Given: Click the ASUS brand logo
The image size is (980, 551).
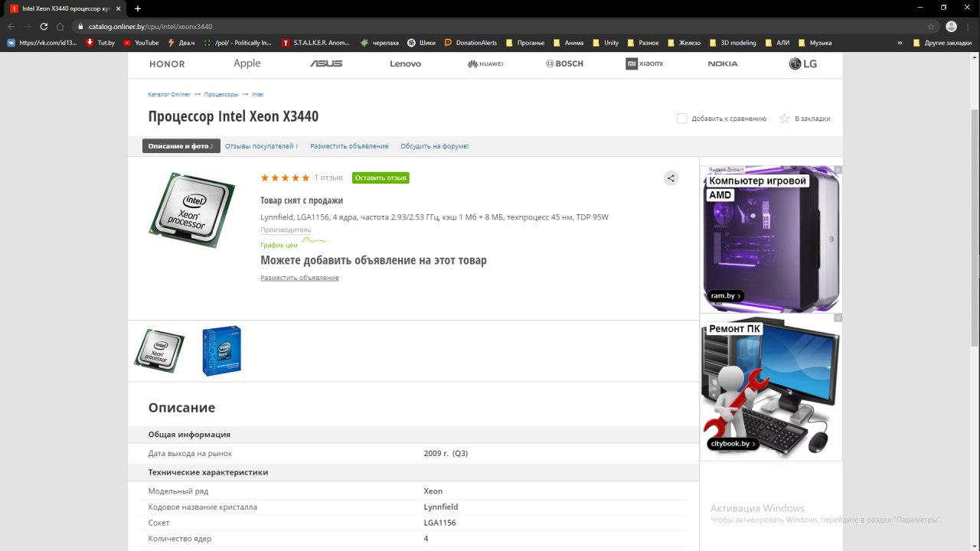Looking at the screenshot, I should (326, 64).
